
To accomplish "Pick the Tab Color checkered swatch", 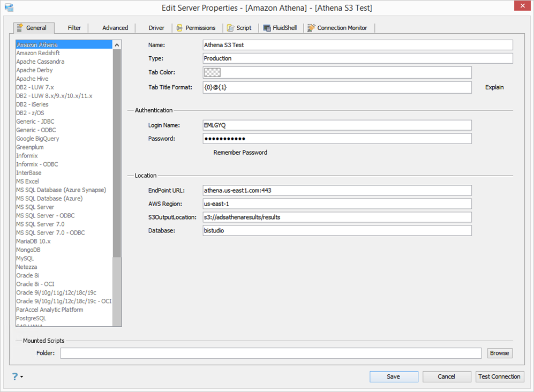I will [x=212, y=72].
